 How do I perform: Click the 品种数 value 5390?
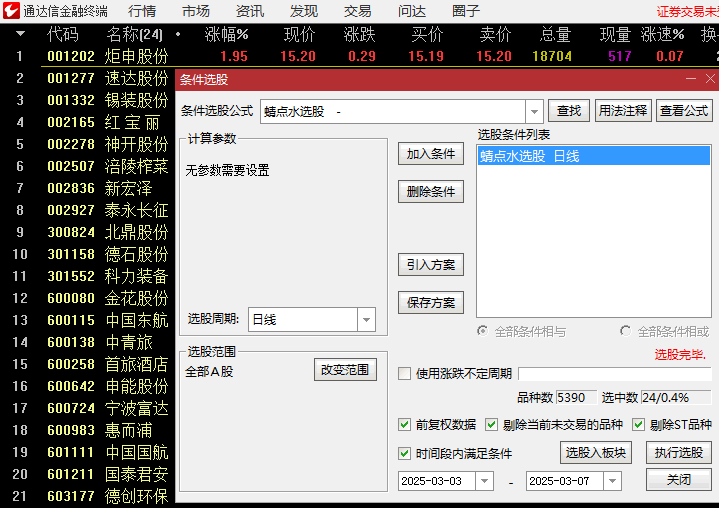576,398
